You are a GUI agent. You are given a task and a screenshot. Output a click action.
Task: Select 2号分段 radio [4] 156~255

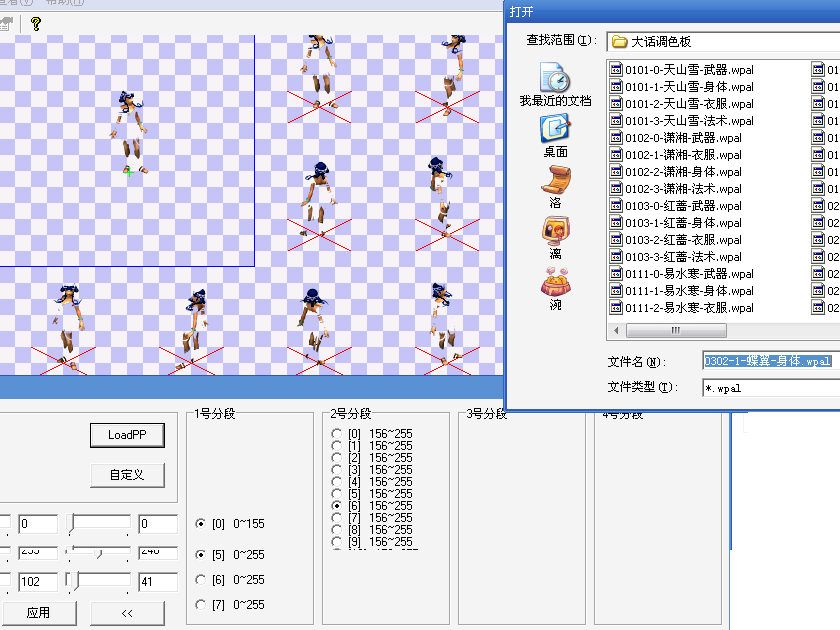point(336,482)
